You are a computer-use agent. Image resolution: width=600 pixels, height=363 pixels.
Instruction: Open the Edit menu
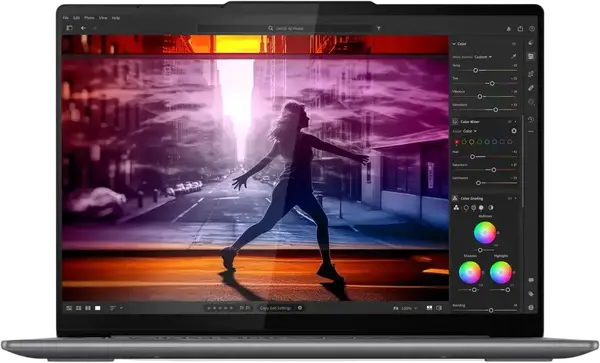[x=77, y=18]
